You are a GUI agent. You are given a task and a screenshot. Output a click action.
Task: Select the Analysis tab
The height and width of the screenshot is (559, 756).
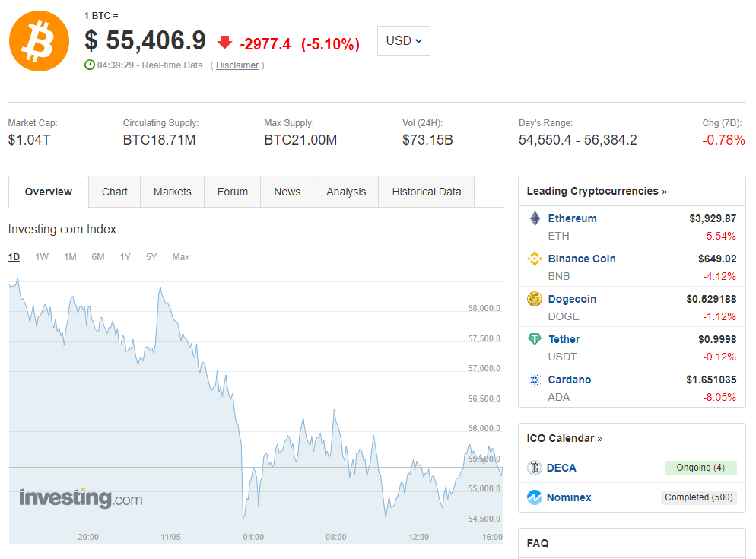(x=346, y=192)
